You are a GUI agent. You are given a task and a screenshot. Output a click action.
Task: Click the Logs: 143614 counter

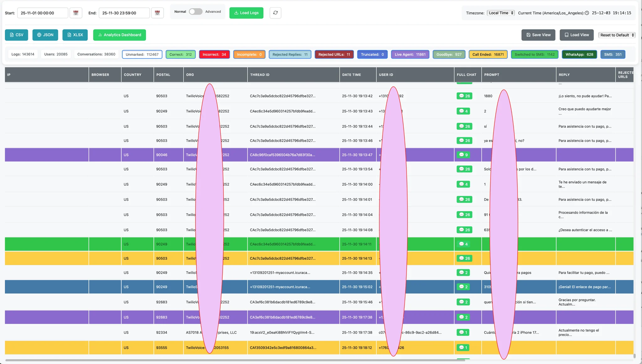pyautogui.click(x=23, y=54)
